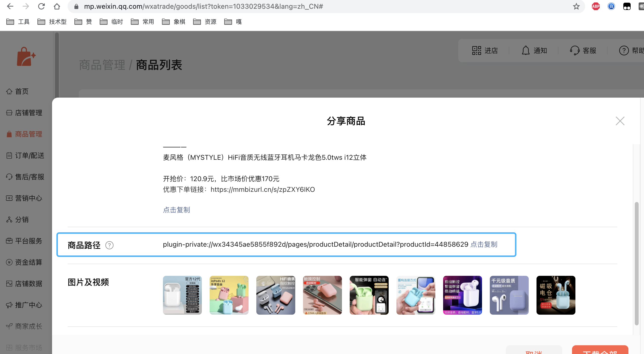Click the browser home icon
This screenshot has width=644, height=354.
(x=57, y=6)
